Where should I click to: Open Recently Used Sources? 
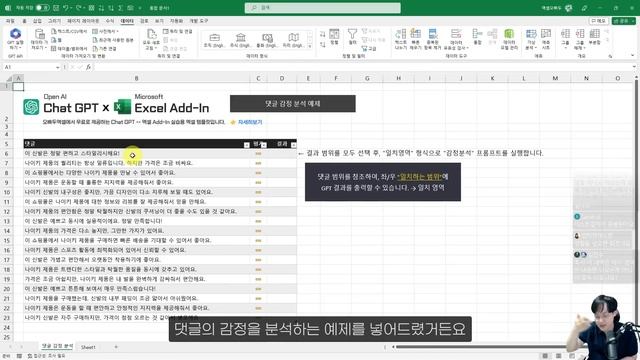(x=113, y=40)
